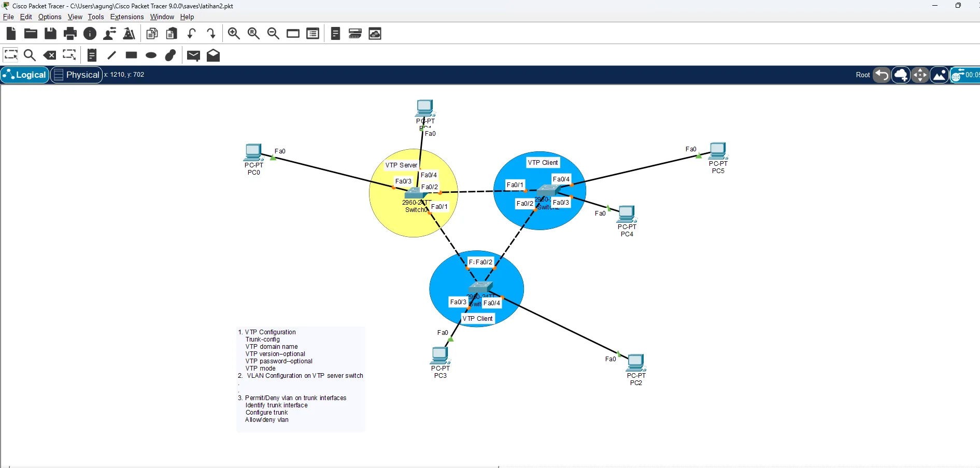Open the Edit menu
The width and height of the screenshot is (980, 468).
(26, 17)
